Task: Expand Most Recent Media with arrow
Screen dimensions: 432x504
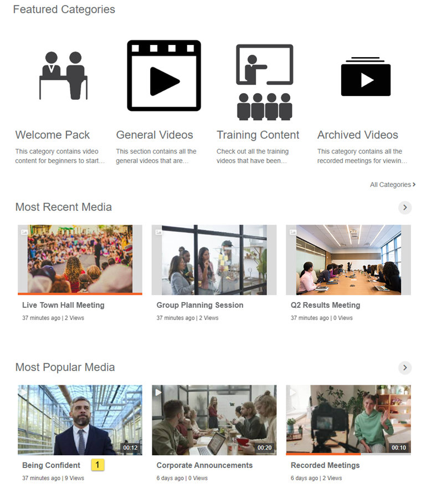Action: pos(405,207)
